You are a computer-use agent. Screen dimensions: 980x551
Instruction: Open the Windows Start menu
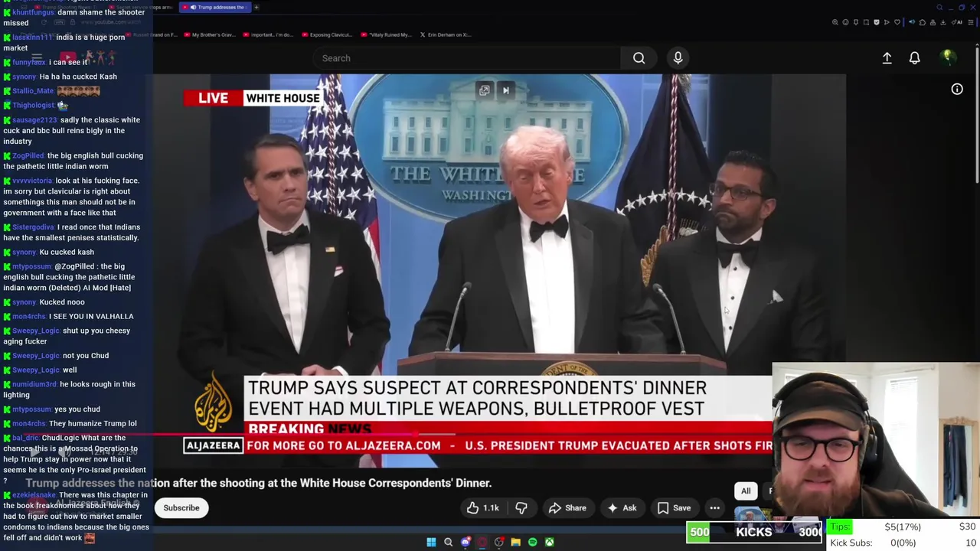click(x=431, y=543)
